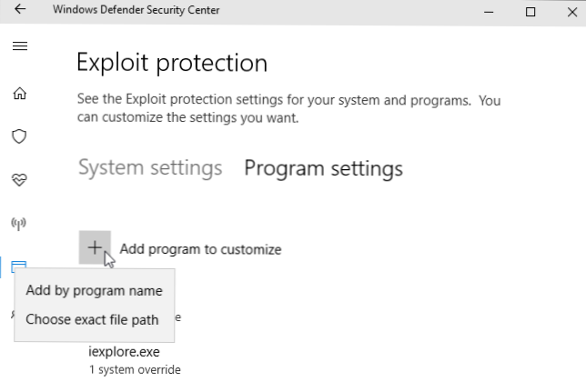Viewport: 586px width, 392px height.
Task: Switch to the Program settings tab
Action: pyautogui.click(x=323, y=168)
